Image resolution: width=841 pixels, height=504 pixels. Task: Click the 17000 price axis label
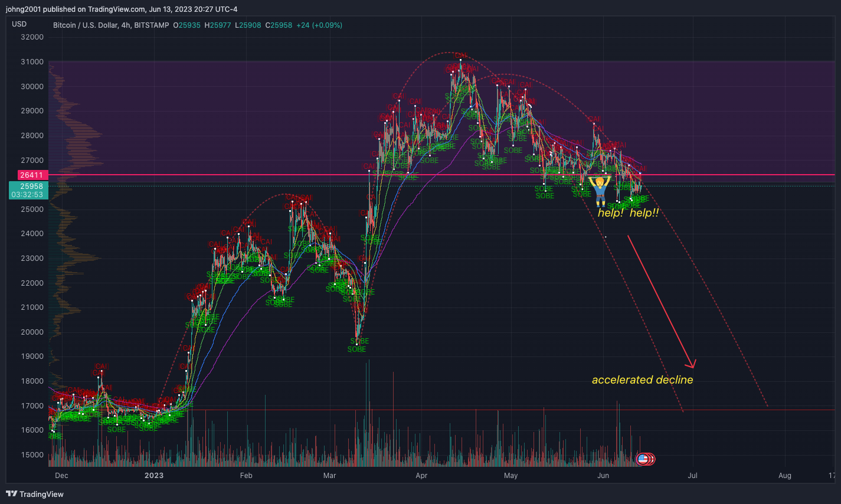(32, 406)
